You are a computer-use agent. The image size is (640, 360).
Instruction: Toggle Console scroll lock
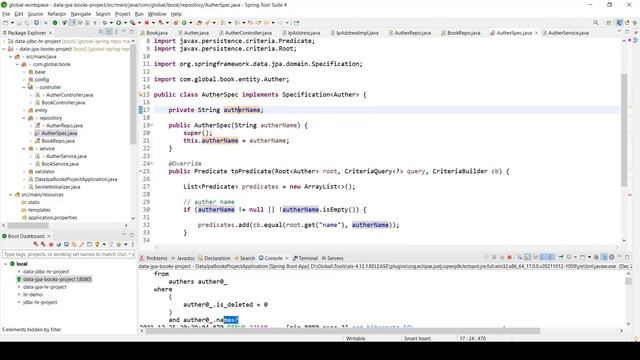(x=527, y=257)
